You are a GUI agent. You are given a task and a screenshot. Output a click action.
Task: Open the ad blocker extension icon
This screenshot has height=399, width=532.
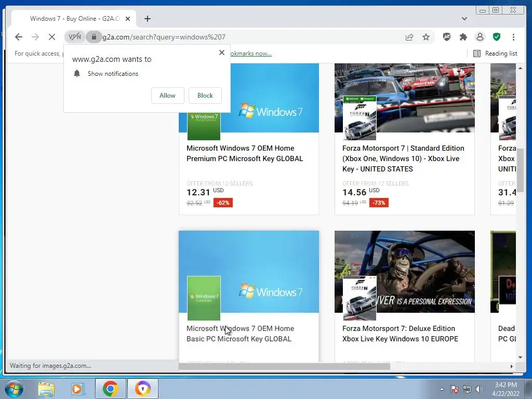pos(447,37)
